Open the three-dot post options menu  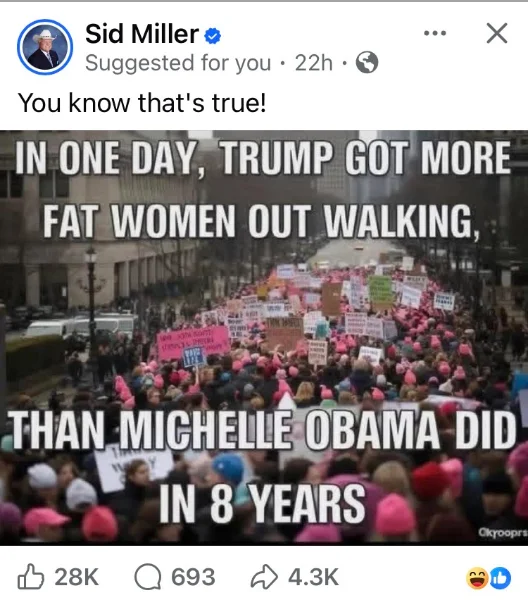point(435,33)
